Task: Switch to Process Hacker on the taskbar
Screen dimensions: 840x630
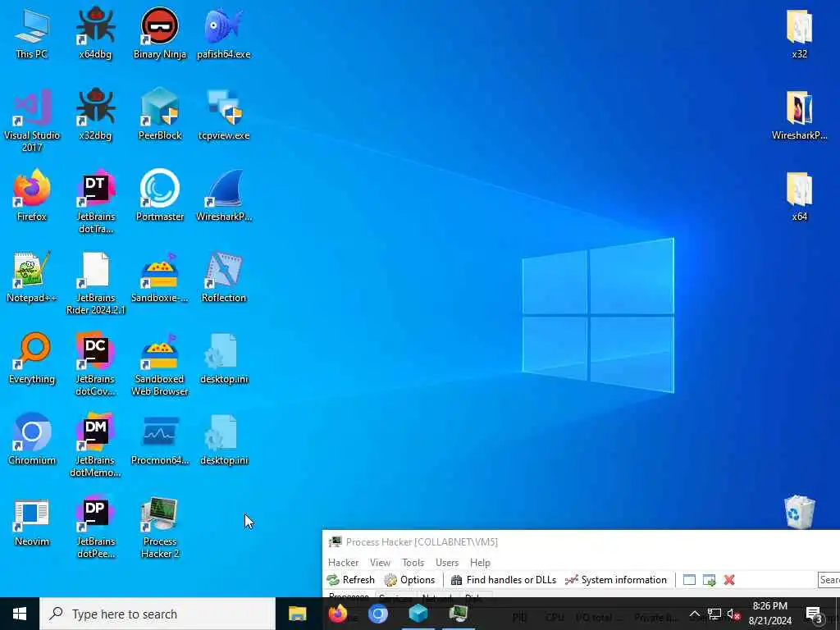Action: 458,614
